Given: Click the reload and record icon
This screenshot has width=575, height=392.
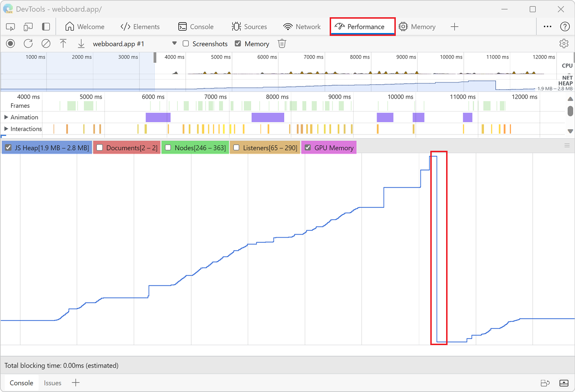Looking at the screenshot, I should point(28,44).
